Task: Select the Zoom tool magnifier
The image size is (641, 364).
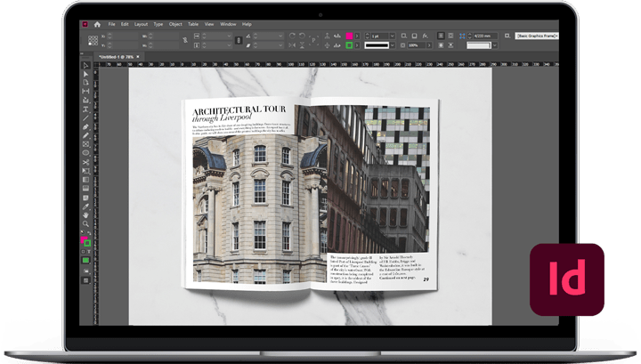Action: (85, 224)
